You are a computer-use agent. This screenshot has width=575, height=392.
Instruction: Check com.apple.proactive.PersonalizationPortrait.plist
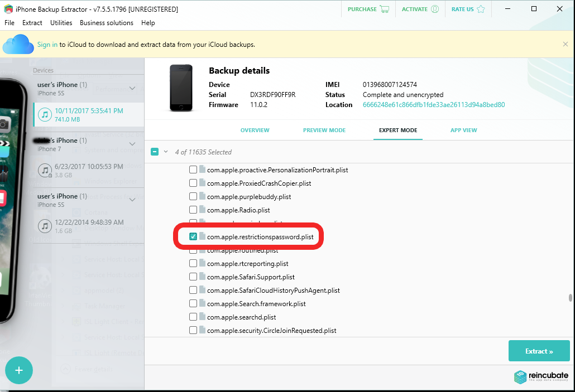click(x=193, y=170)
